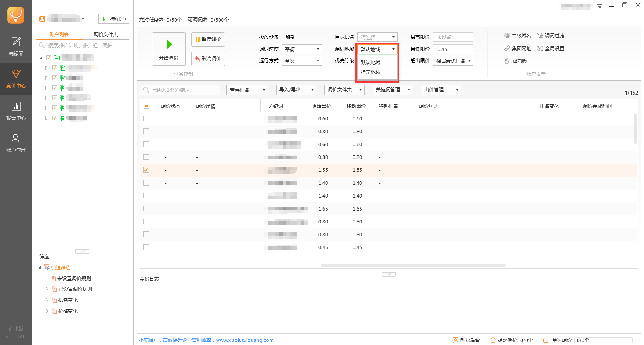Toggle the first plan checkbox under account
644x345 pixels.
click(x=55, y=68)
